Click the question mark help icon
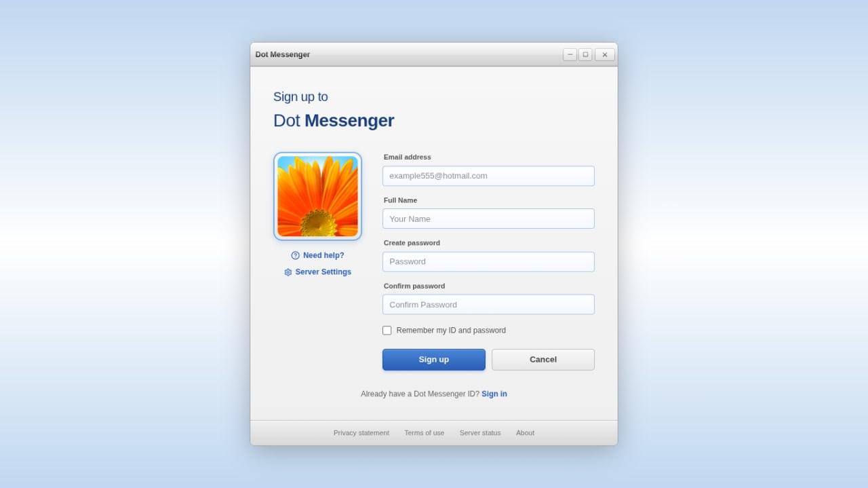Image resolution: width=868 pixels, height=488 pixels. coord(295,255)
